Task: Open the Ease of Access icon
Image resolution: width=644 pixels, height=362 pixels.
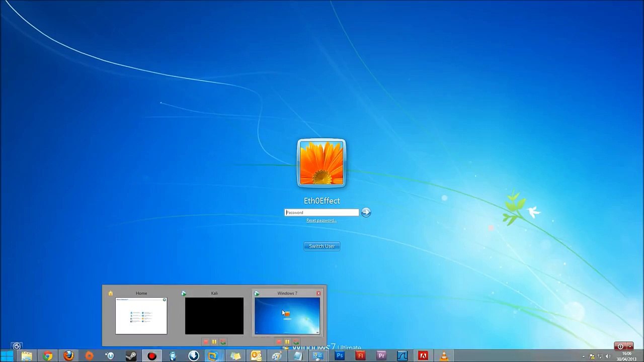Action: coord(17,346)
